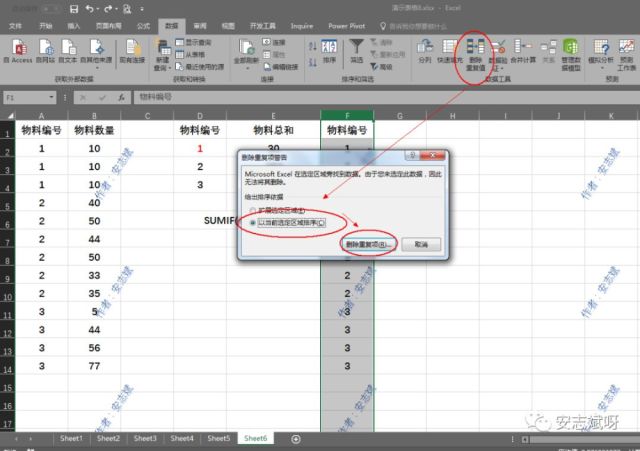Click the Select All corner triangle
The width and height of the screenshot is (640, 451).
11,115
